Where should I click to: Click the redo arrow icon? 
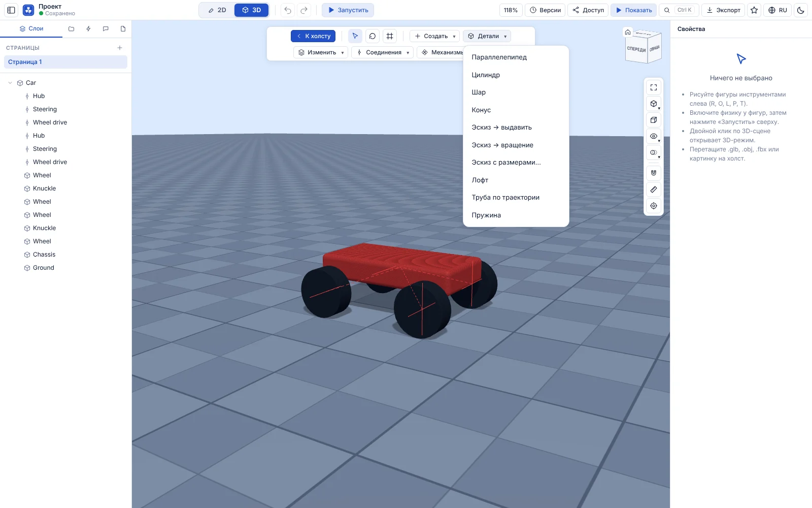304,10
